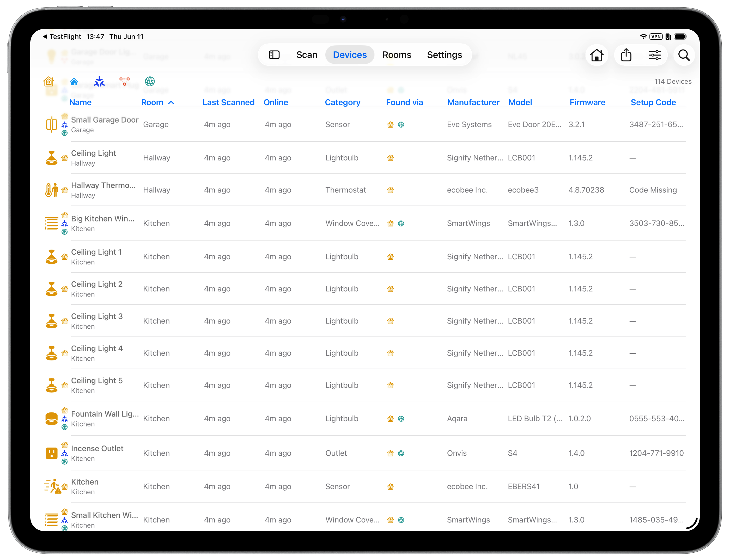730x560 pixels.
Task: Click the VPN status bar indicator
Action: pos(656,36)
